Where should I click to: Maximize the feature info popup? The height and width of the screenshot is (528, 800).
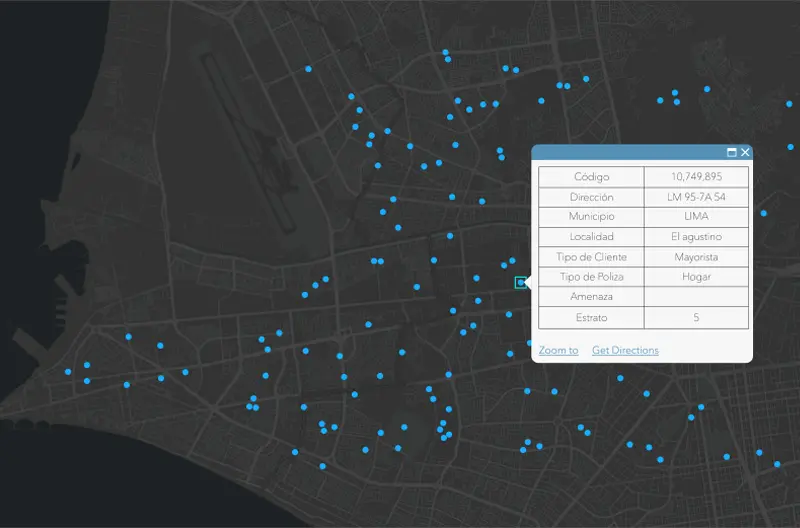point(731,152)
